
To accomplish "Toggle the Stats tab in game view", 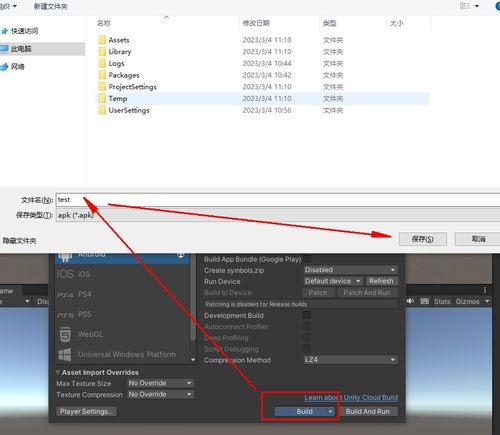I will (442, 301).
